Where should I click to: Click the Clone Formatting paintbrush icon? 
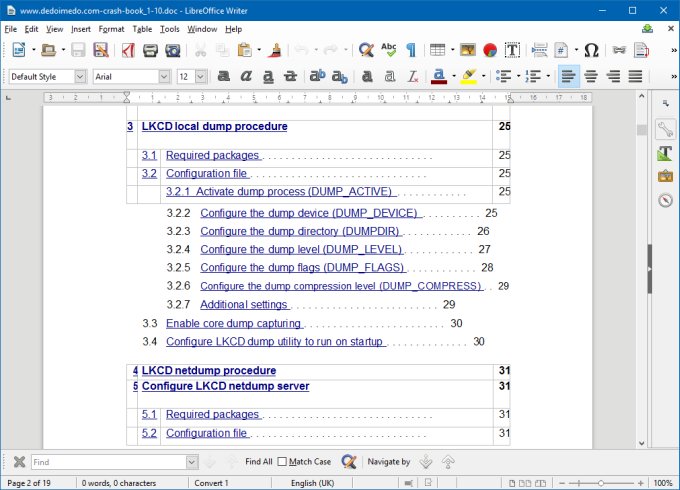(x=273, y=50)
